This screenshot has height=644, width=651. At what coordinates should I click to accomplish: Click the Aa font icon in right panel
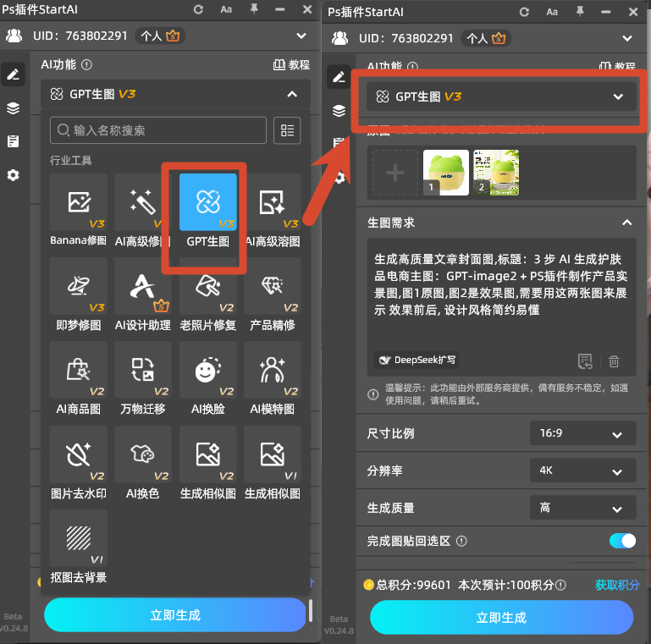click(552, 12)
